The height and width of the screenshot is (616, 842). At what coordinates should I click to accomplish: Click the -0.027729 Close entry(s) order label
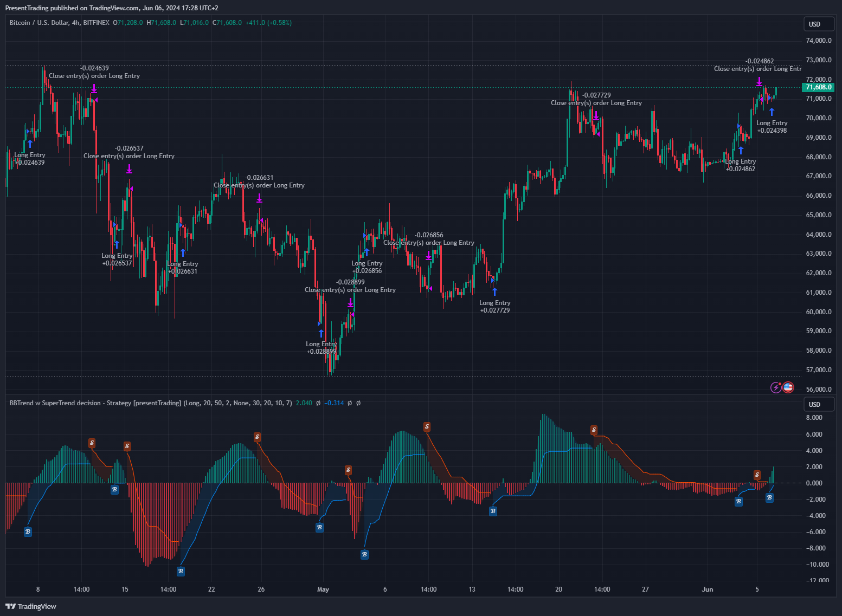(596, 99)
